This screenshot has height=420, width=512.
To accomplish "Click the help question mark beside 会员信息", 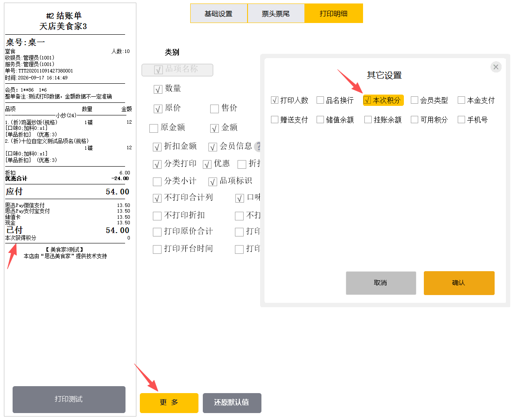I will click(x=258, y=147).
